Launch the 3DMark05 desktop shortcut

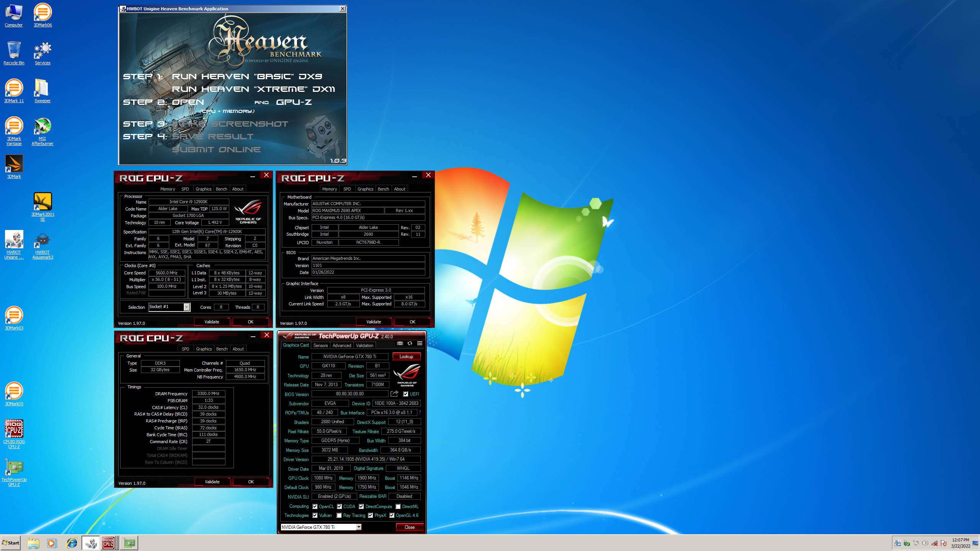pyautogui.click(x=14, y=394)
